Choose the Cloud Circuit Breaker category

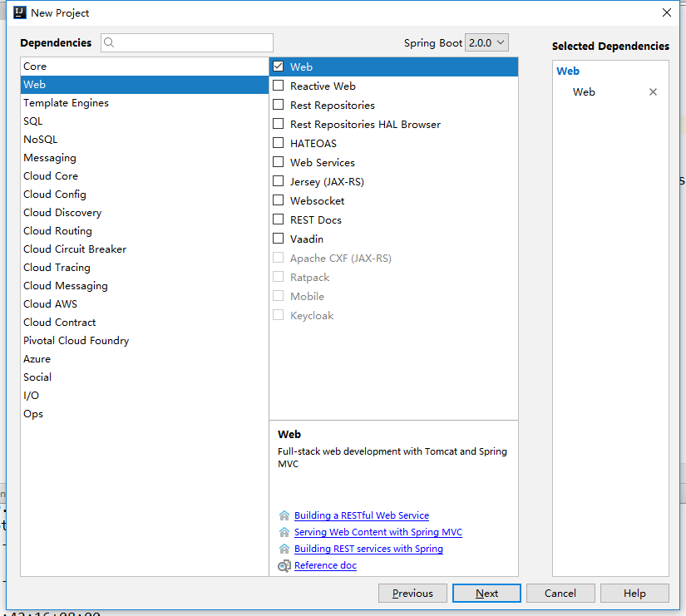(x=145, y=249)
